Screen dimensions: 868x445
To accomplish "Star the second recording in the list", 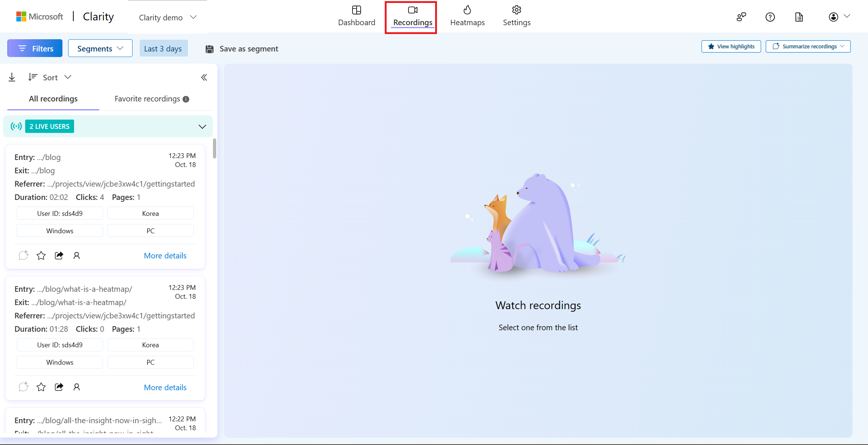I will [41, 387].
